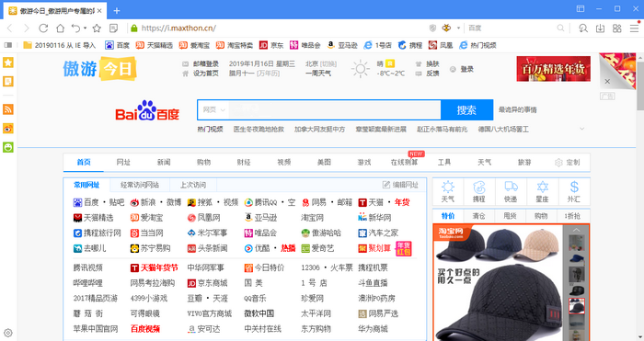The height and width of the screenshot is (341, 644).
Task: Click the search magnifier in the search box
Action: 560,28
